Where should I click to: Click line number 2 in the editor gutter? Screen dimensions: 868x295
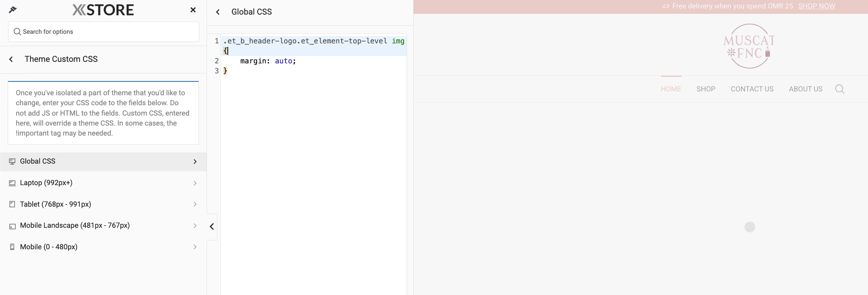[217, 61]
